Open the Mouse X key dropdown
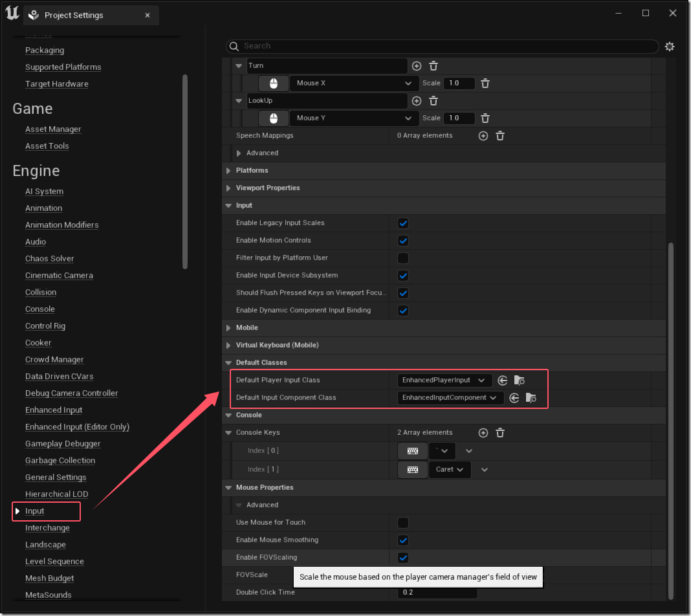691x616 pixels. tap(353, 83)
